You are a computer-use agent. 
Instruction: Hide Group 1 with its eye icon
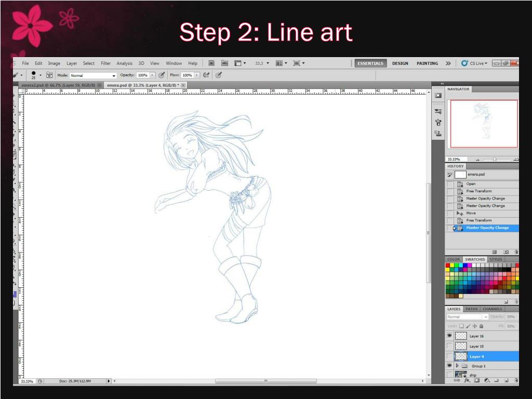[449, 366]
